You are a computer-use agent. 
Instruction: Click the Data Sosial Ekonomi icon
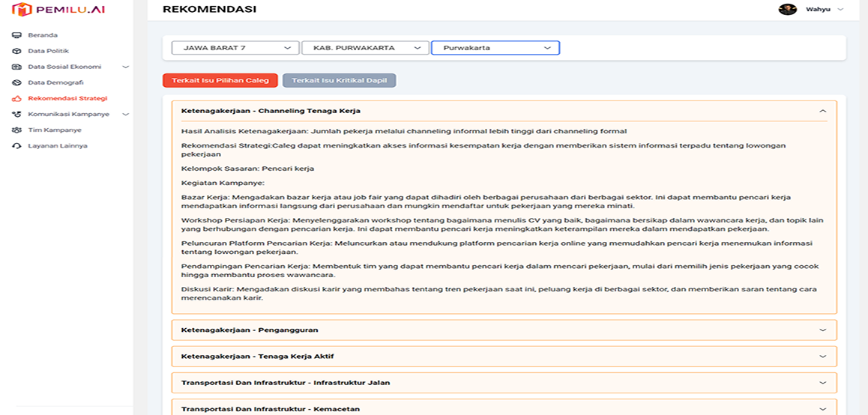(x=16, y=67)
